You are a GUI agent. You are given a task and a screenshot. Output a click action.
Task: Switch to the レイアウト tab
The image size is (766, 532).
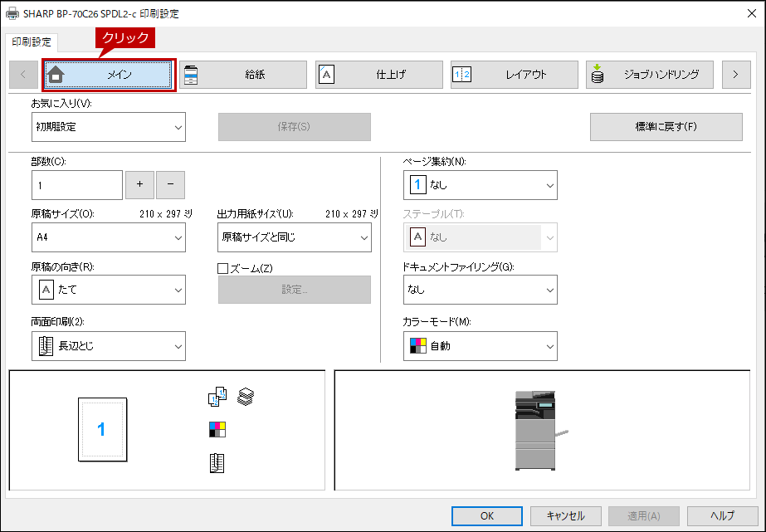(515, 75)
